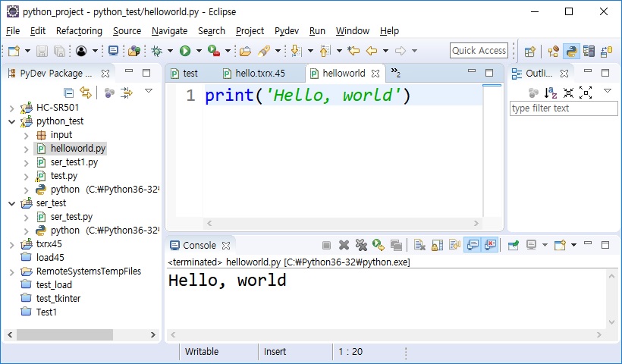
Task: Collapse the ser_test project
Action: click(x=11, y=203)
